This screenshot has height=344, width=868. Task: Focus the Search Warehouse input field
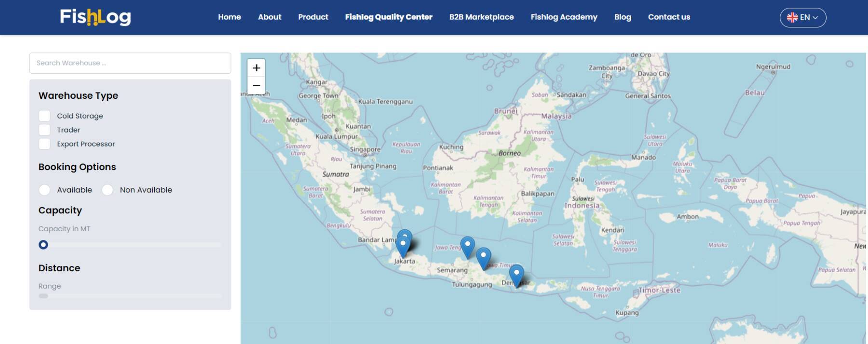pos(130,63)
